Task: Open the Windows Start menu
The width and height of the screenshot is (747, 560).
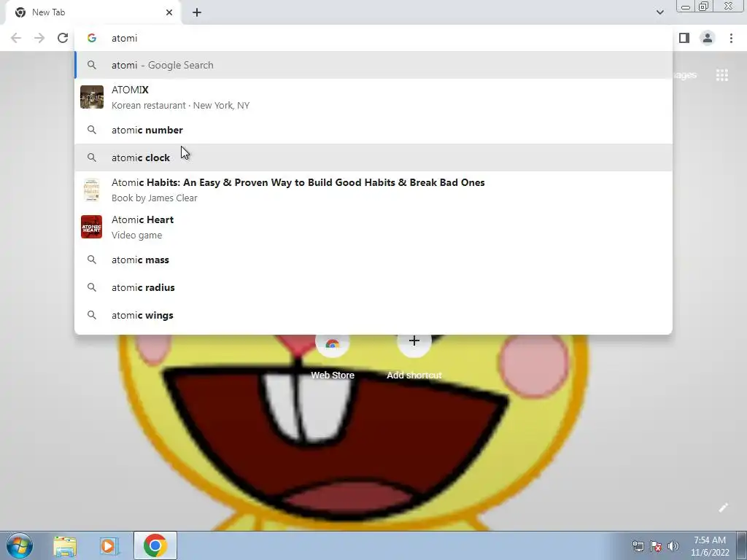Action: pyautogui.click(x=20, y=545)
